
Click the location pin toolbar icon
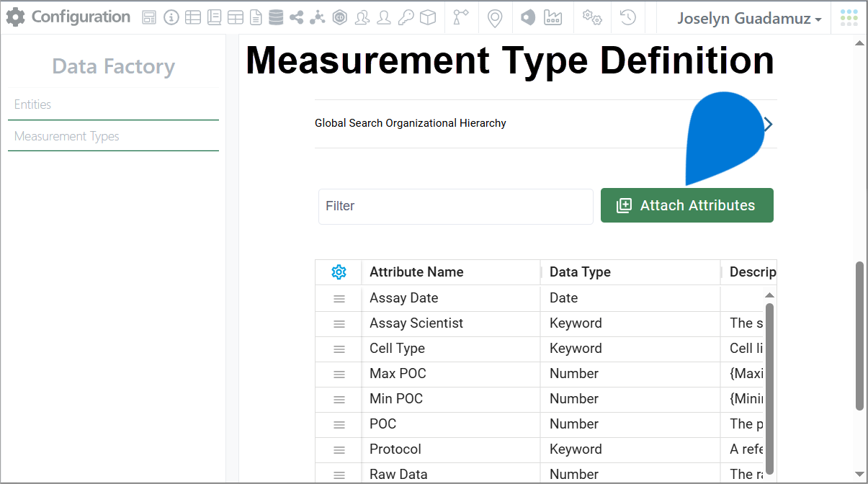point(495,18)
